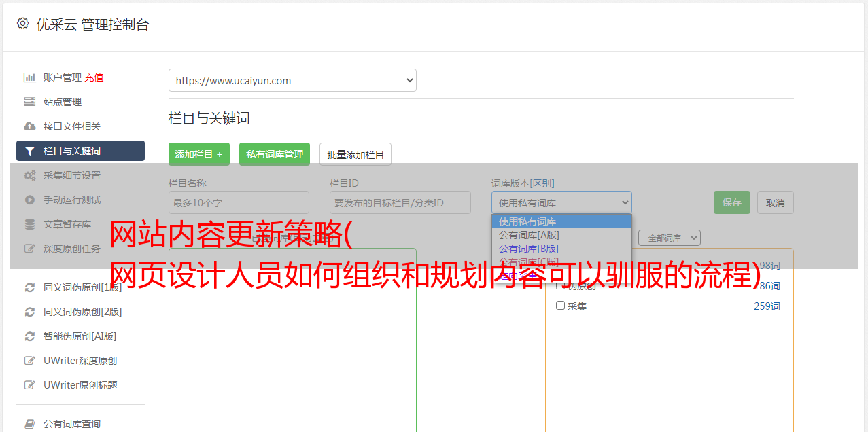868x432 pixels.
Task: Click the edit icon for UWriter原创标题
Action: [29, 385]
